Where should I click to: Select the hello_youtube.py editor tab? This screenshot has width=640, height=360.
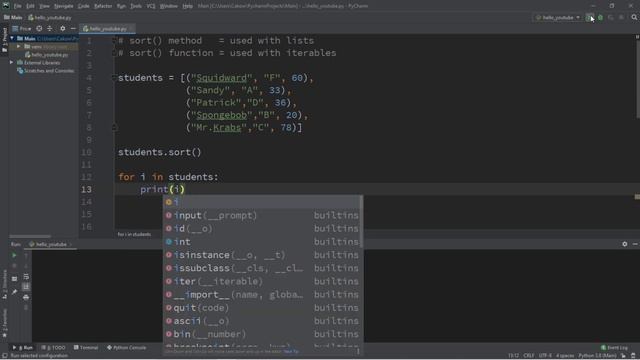coord(108,29)
